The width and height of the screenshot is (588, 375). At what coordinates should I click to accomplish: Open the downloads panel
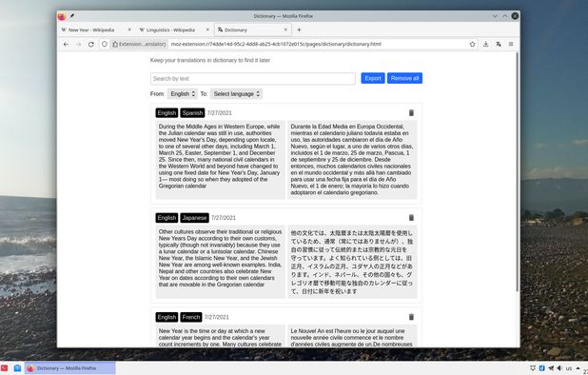(x=485, y=44)
